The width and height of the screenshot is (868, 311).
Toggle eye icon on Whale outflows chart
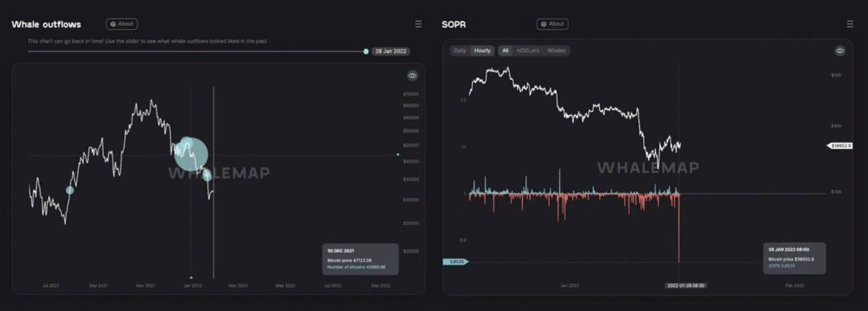(x=412, y=76)
